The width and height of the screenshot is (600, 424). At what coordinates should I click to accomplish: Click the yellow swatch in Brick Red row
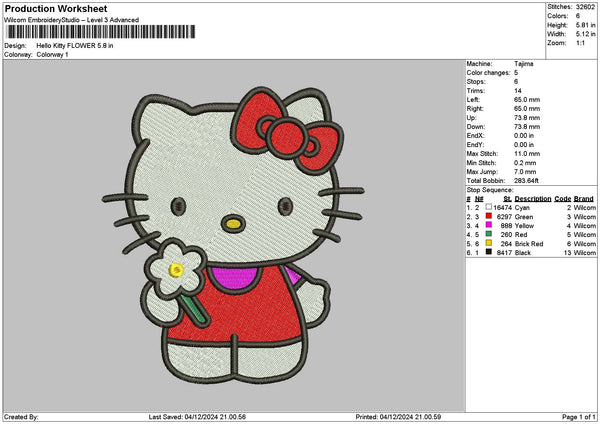click(x=489, y=243)
